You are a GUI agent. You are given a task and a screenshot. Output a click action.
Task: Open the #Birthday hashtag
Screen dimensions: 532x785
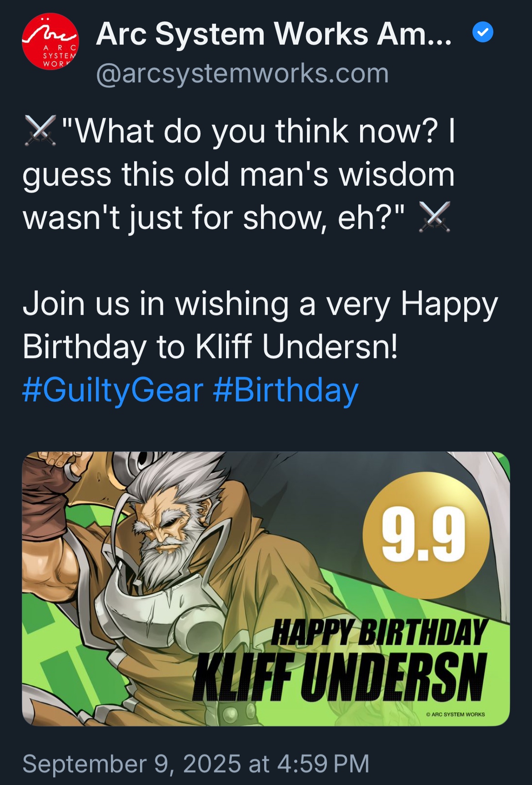(286, 390)
